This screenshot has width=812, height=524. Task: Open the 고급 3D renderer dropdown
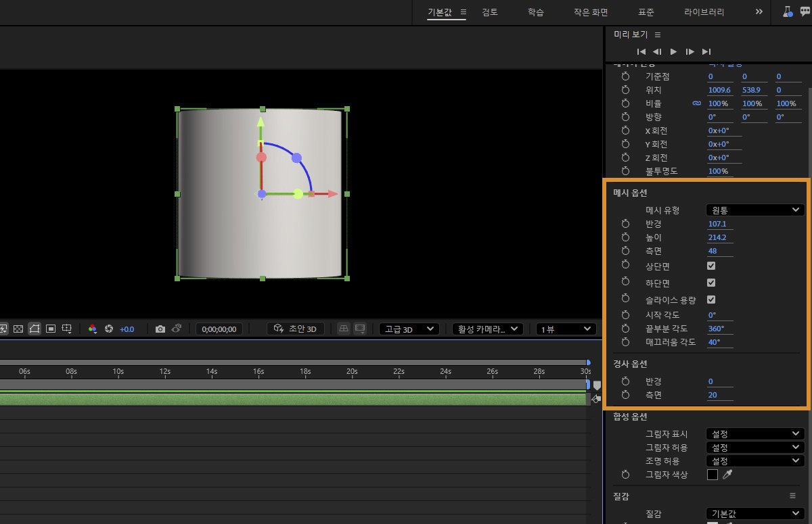pyautogui.click(x=409, y=329)
